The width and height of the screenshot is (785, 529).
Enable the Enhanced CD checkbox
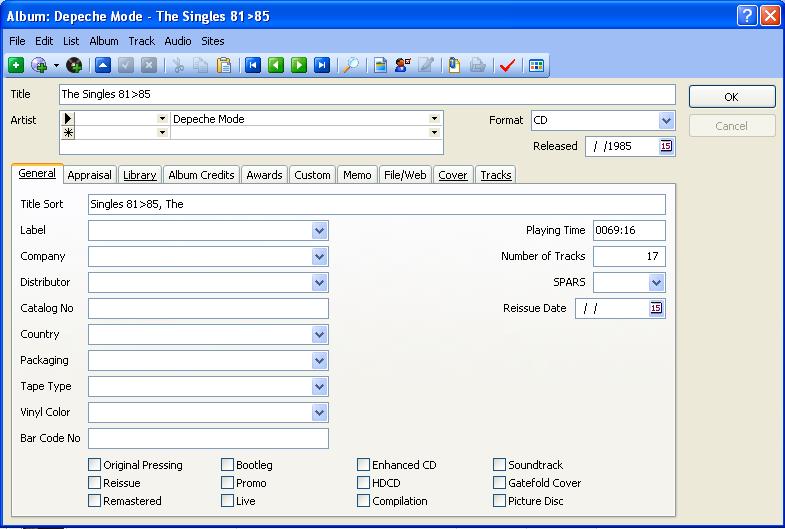point(363,464)
